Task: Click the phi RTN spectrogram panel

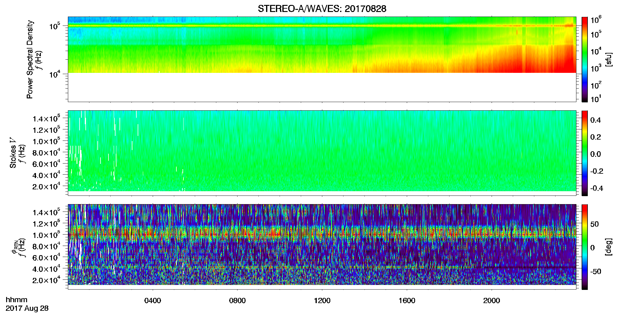Action: [322, 247]
